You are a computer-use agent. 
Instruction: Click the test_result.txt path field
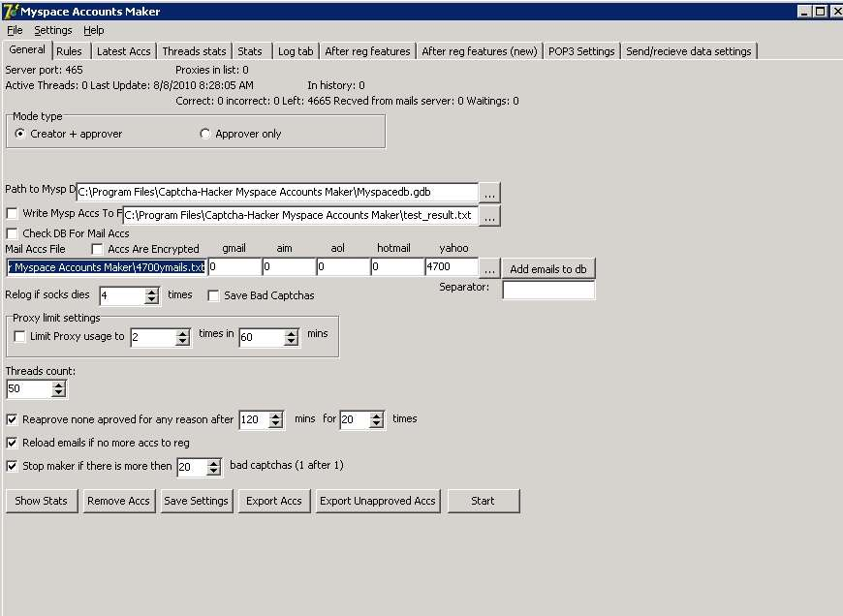(x=300, y=215)
